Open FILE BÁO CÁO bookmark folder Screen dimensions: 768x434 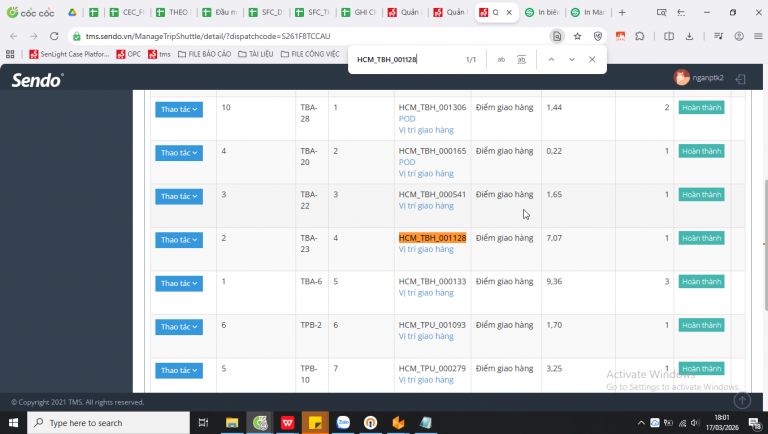(204, 54)
